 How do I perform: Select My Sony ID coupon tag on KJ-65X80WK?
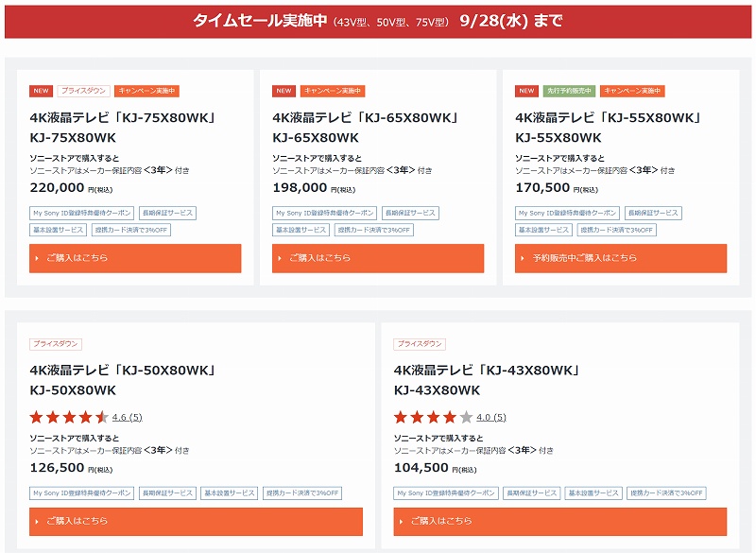(325, 213)
